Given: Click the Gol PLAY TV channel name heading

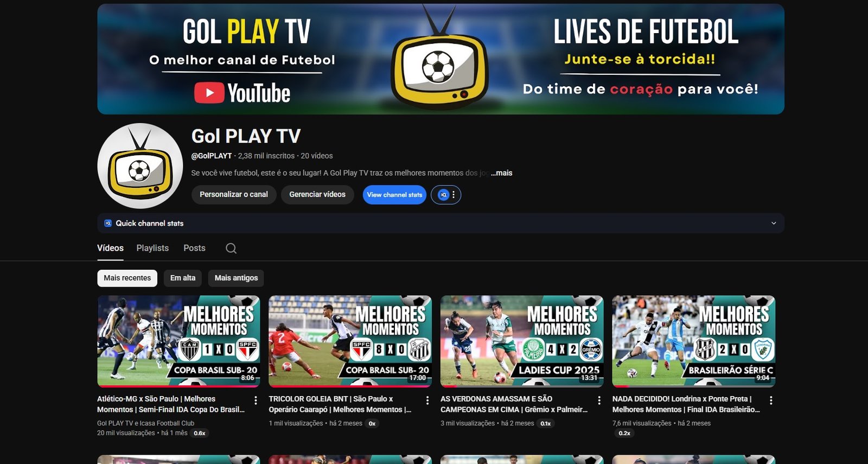Looking at the screenshot, I should (x=246, y=136).
